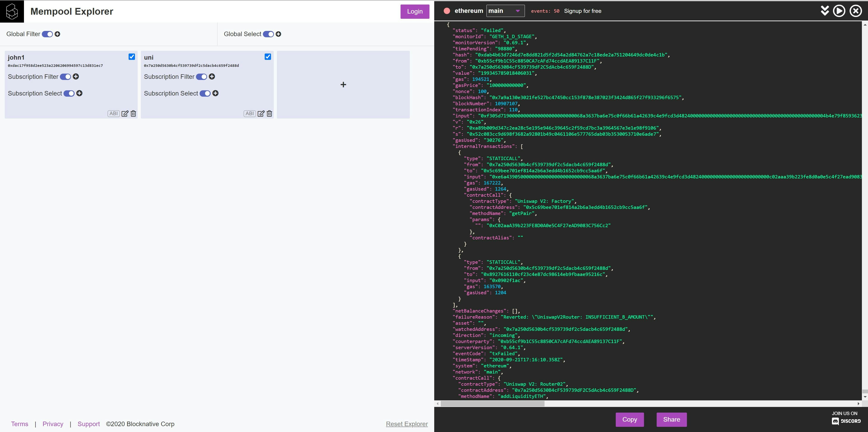This screenshot has width=868, height=432.
Task: Open the main network dropdown
Action: point(505,11)
